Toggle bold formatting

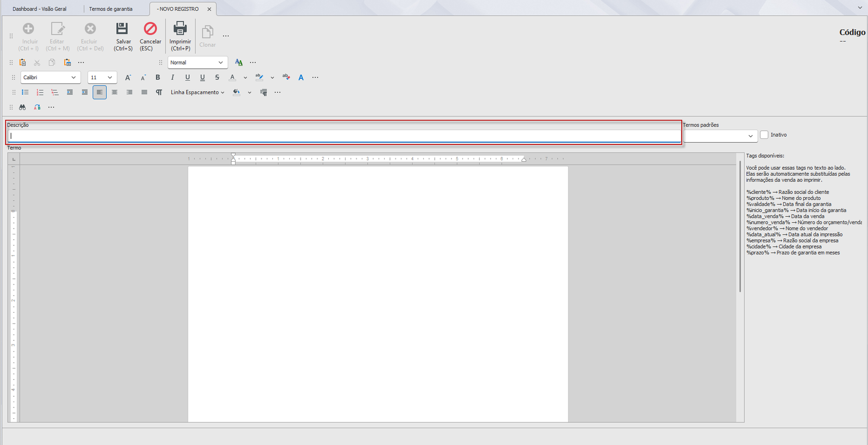158,78
